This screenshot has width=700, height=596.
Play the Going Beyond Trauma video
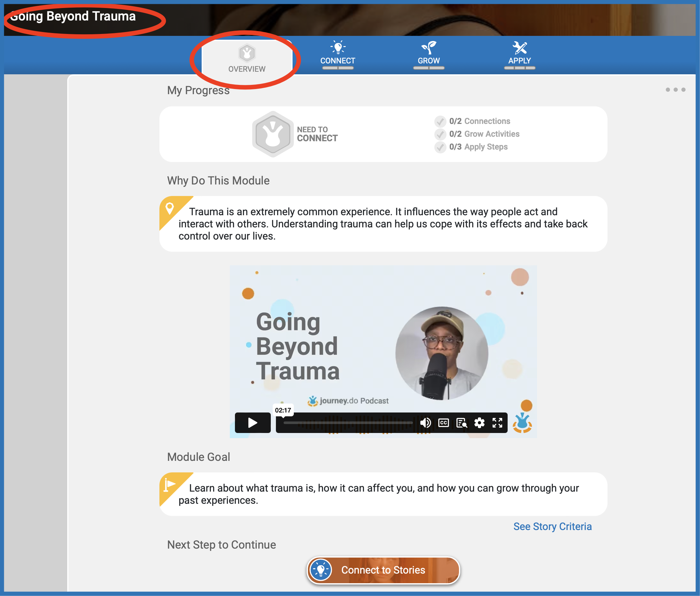click(253, 423)
